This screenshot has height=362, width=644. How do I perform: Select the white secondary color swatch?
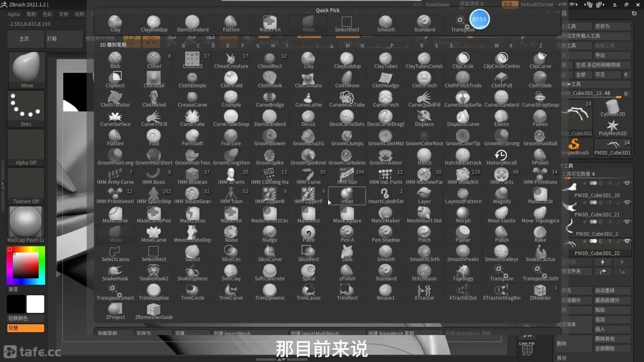click(35, 304)
